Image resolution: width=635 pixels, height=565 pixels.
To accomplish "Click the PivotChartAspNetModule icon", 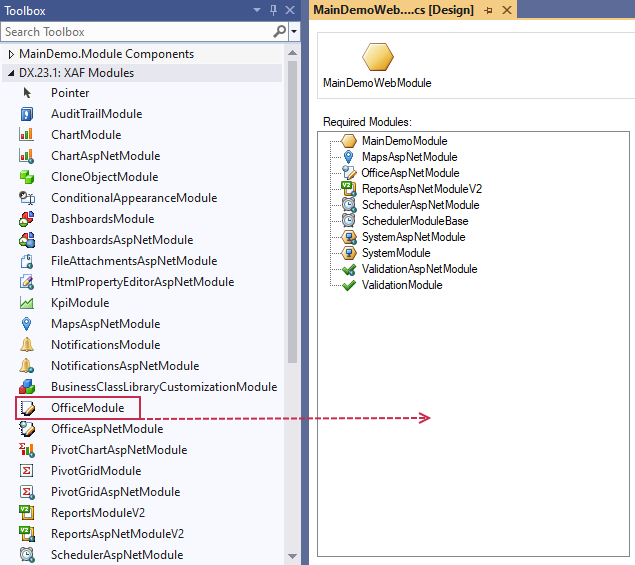I will (27, 450).
